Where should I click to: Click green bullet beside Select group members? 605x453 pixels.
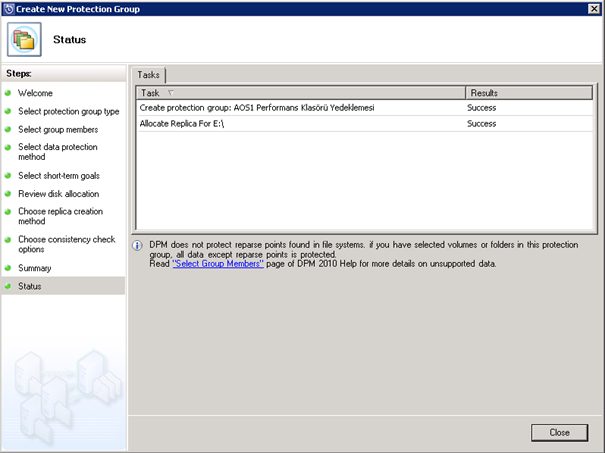tap(8, 129)
